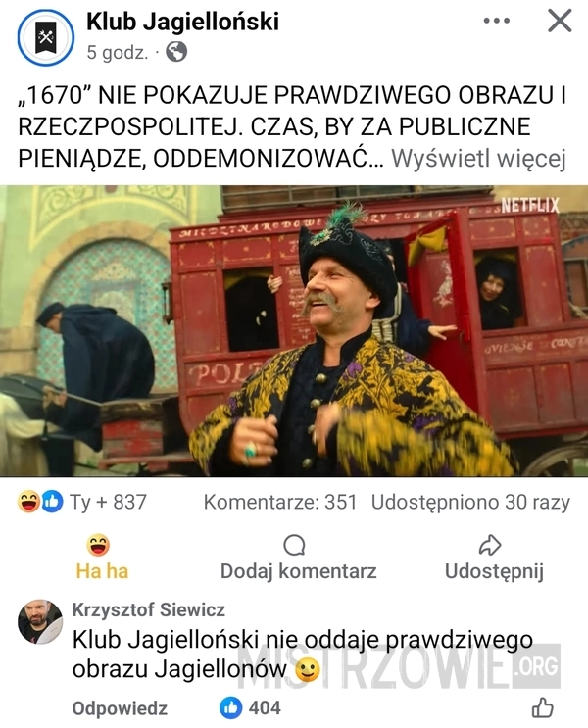Click the Dodaj komentarz speech bubble icon
This screenshot has height=728, width=588.
click(x=294, y=545)
